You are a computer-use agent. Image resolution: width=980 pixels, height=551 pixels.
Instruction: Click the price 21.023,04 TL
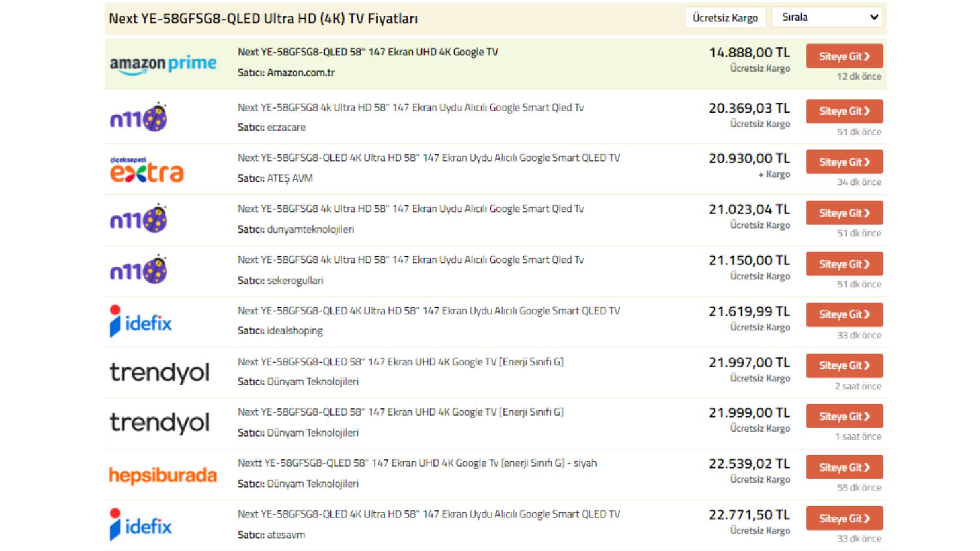749,210
